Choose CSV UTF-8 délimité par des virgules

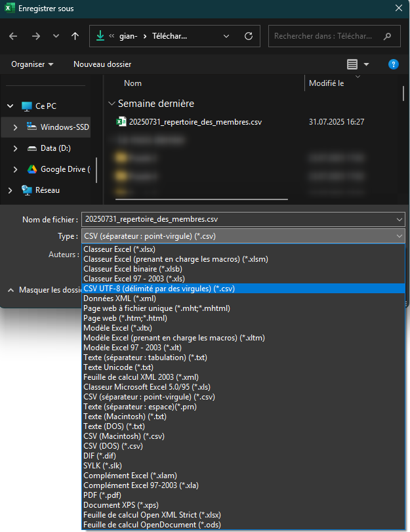tap(243, 289)
